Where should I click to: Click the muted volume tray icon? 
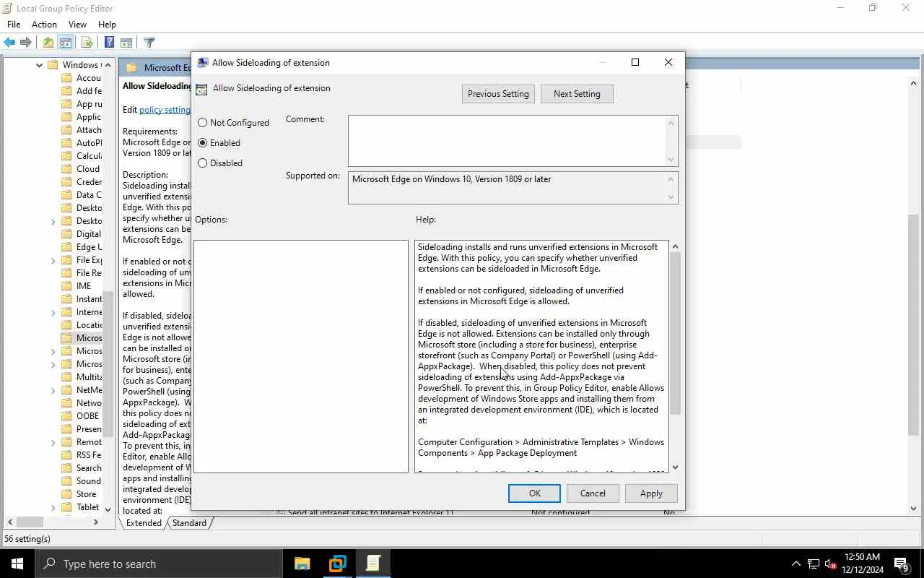point(830,564)
